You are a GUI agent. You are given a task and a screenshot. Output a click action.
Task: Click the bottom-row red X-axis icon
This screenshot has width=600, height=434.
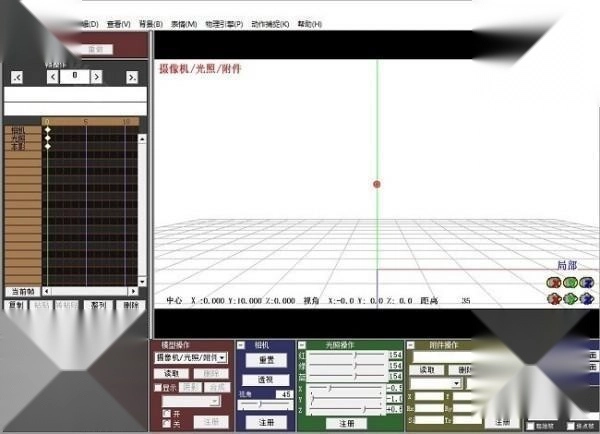pos(553,298)
